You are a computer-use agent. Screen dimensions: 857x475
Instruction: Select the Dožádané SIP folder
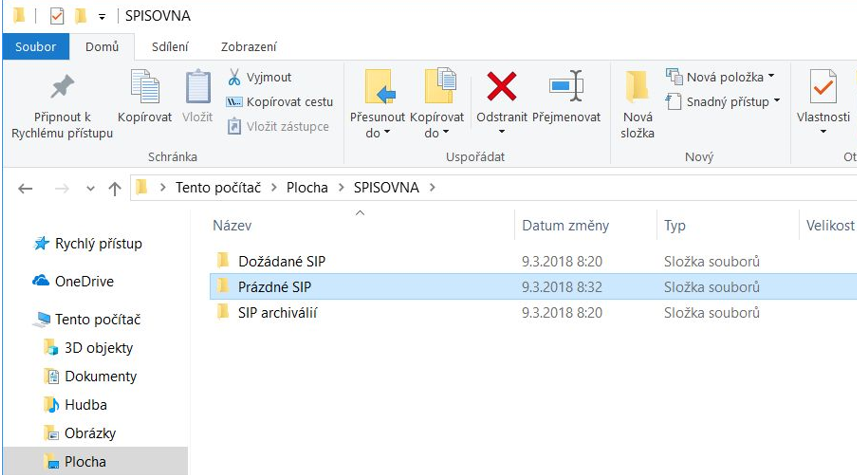pos(281,261)
